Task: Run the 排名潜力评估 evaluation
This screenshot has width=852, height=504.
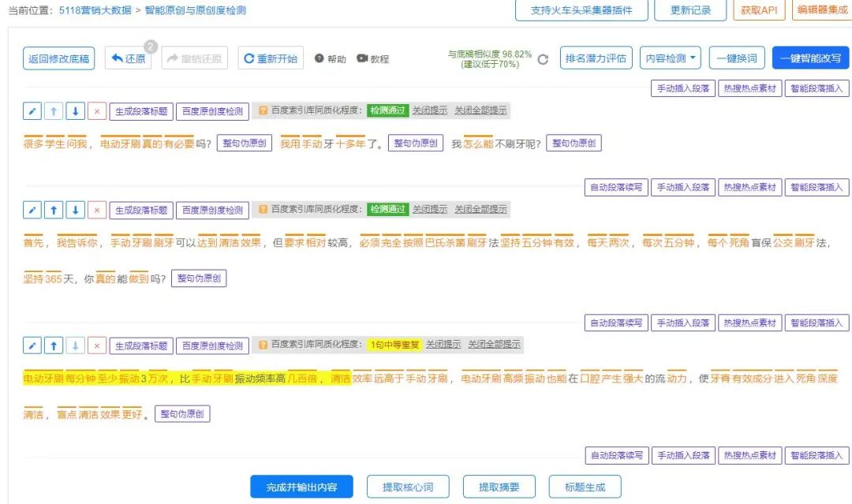Action: 596,58
